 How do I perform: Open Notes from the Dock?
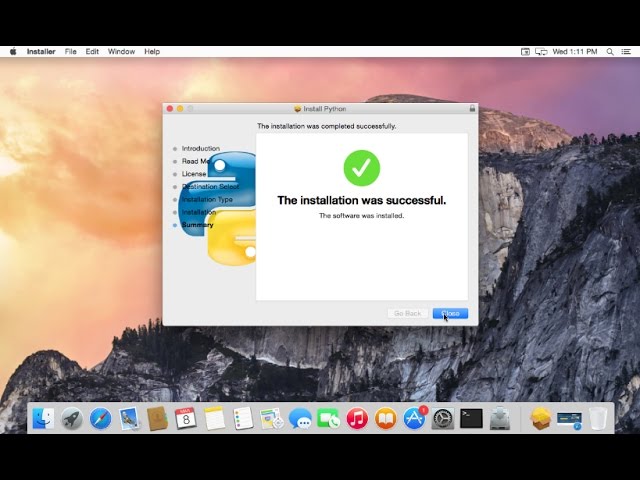pos(214,418)
